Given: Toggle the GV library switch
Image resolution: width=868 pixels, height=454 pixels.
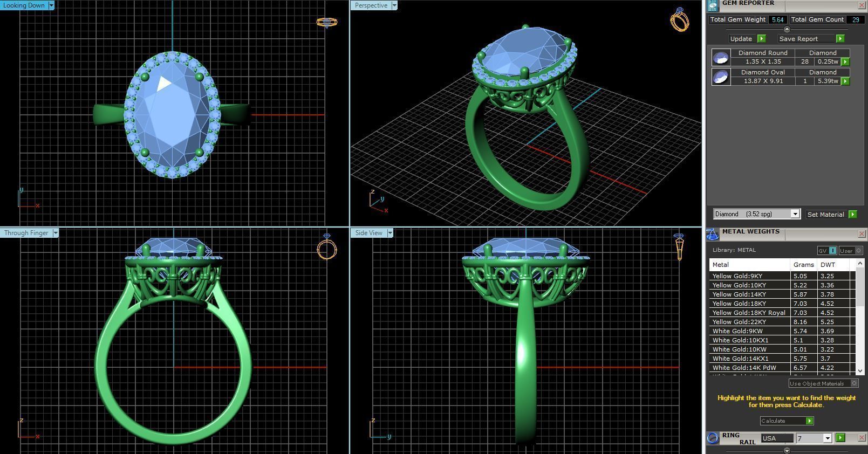Looking at the screenshot, I should click(x=827, y=251).
